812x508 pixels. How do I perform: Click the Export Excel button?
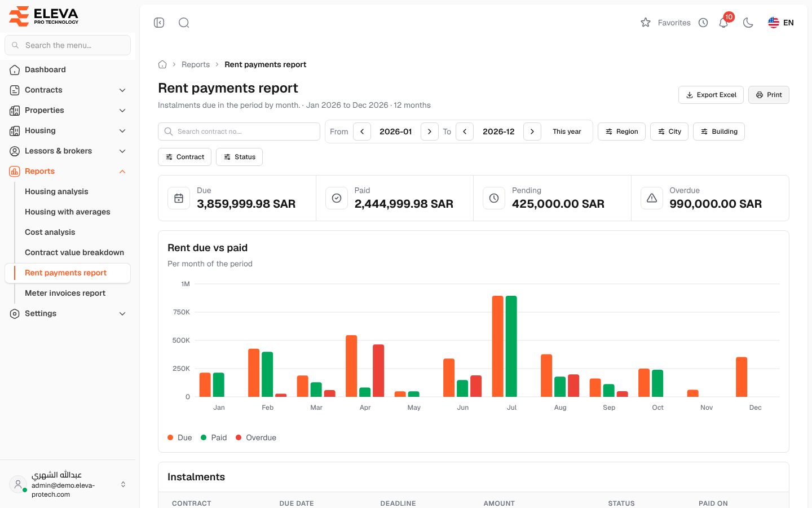(711, 95)
